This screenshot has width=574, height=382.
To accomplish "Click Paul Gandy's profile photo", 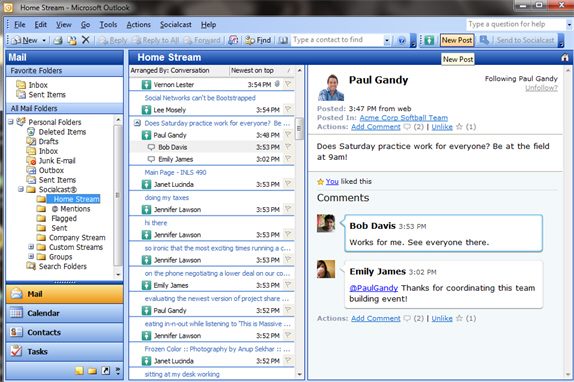I will tap(331, 87).
